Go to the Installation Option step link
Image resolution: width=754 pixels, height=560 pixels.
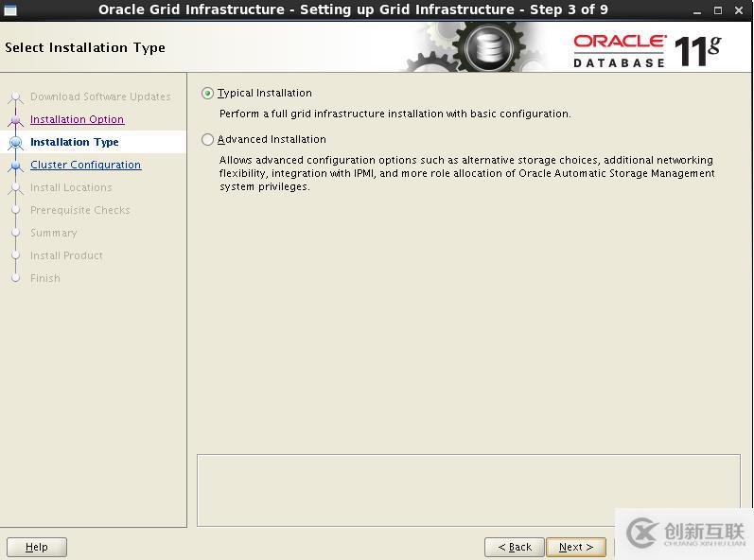click(77, 119)
